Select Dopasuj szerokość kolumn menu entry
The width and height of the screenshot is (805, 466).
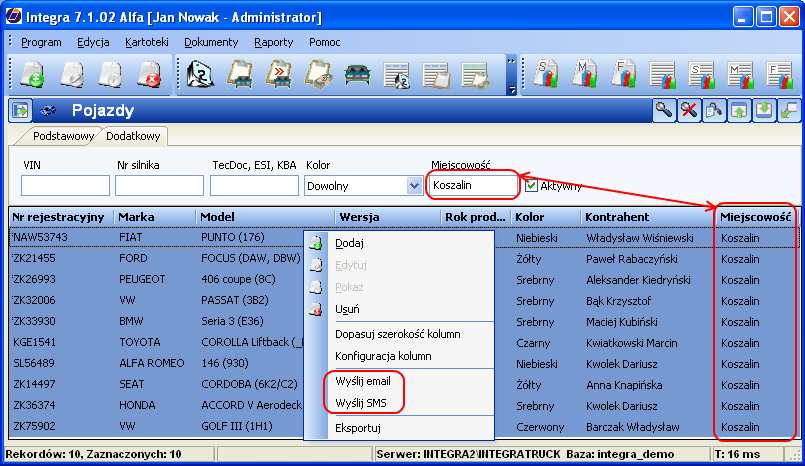(x=399, y=334)
